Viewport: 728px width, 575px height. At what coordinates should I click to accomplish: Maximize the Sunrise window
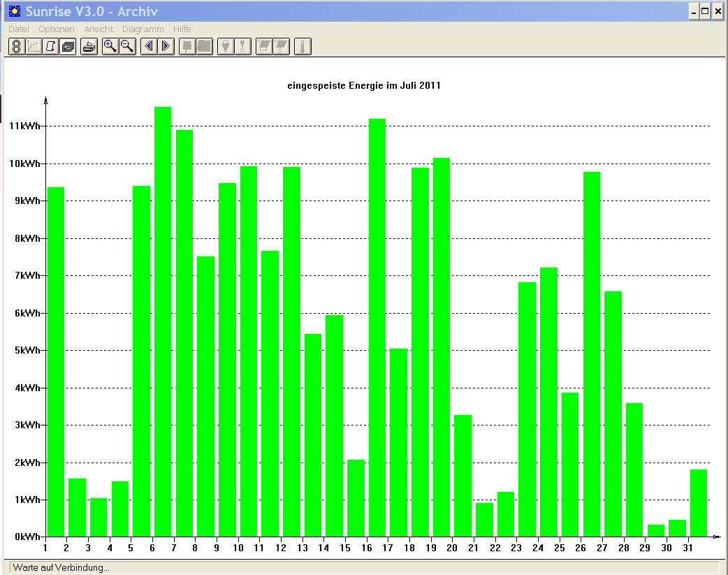click(x=705, y=12)
